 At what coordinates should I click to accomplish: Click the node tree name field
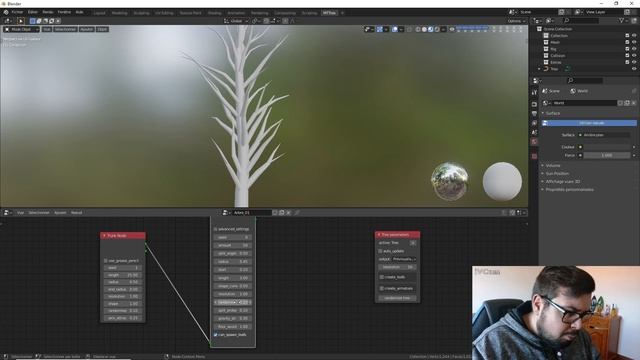(252, 213)
